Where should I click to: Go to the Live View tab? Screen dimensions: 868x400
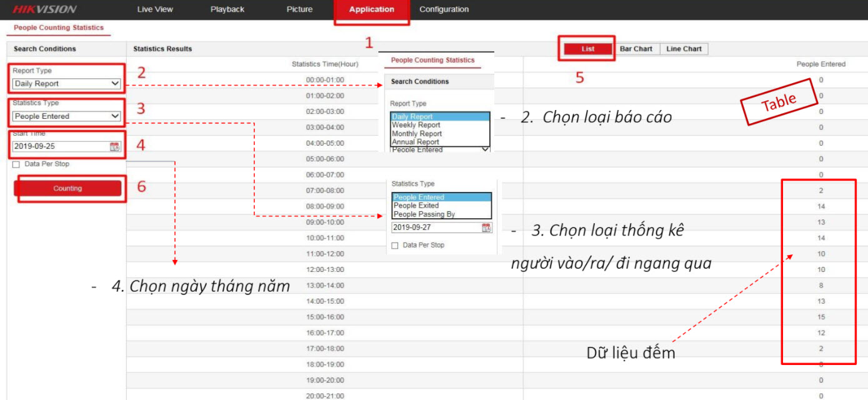click(155, 9)
